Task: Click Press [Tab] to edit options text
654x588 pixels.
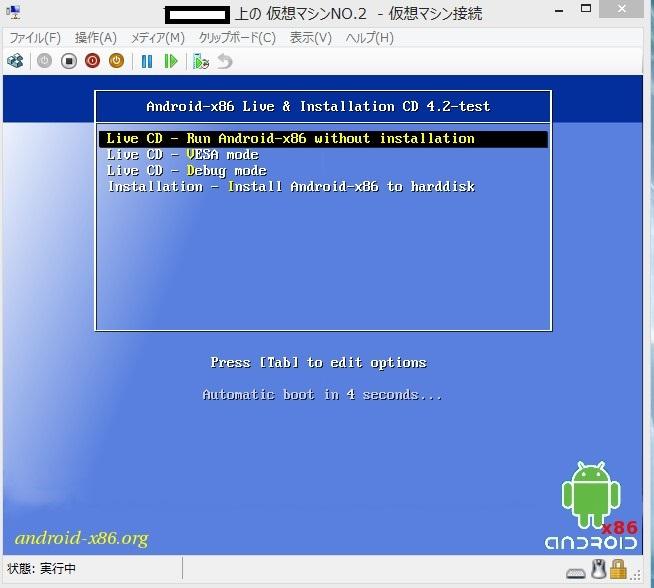Action: click(x=319, y=362)
